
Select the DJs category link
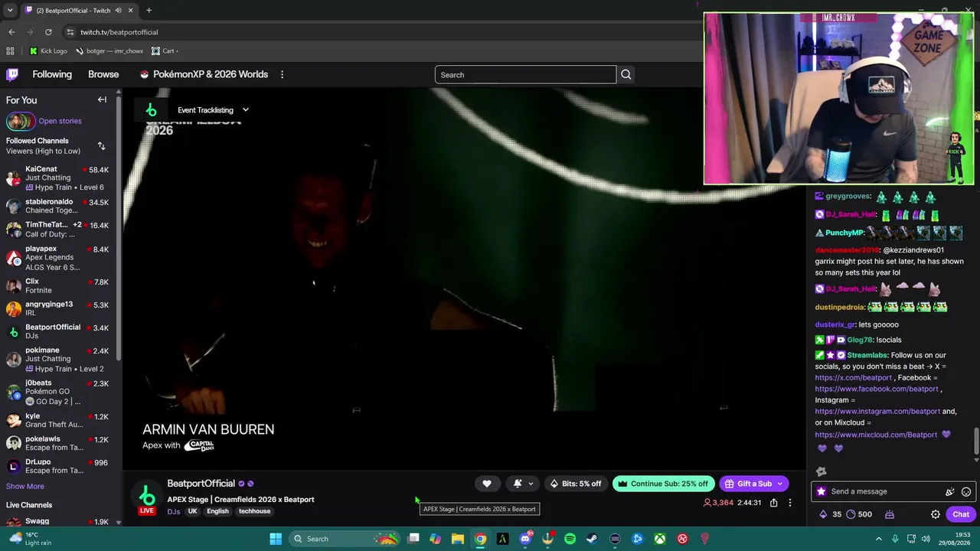[174, 511]
